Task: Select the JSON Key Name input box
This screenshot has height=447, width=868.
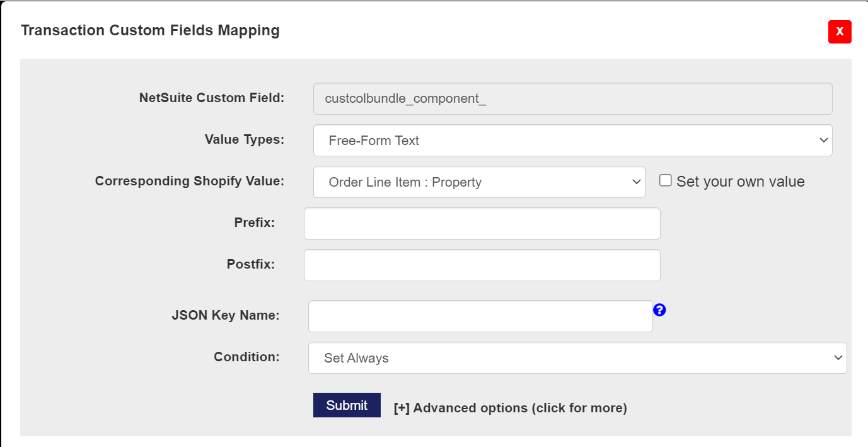Action: click(x=480, y=316)
